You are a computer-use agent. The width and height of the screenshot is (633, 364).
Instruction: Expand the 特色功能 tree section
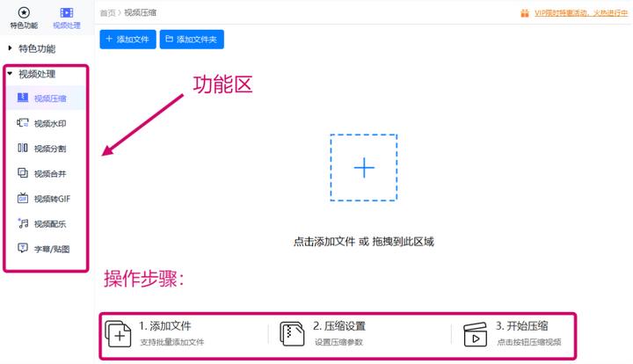(10, 48)
